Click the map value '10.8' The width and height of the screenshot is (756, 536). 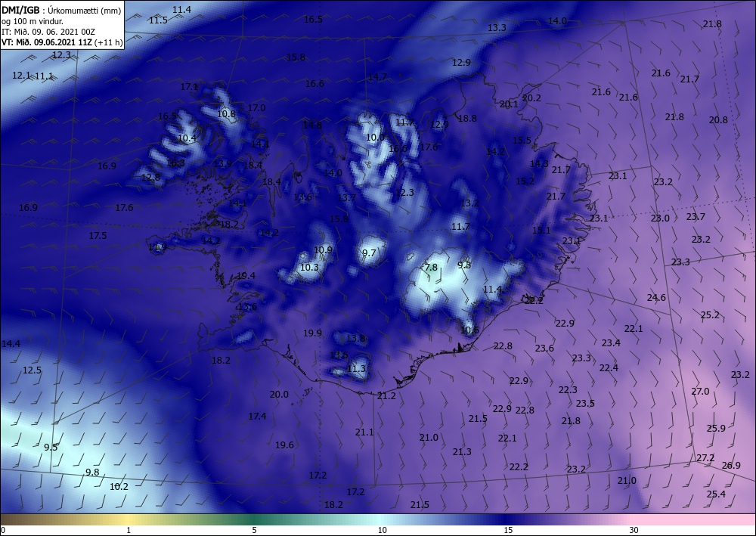[227, 113]
